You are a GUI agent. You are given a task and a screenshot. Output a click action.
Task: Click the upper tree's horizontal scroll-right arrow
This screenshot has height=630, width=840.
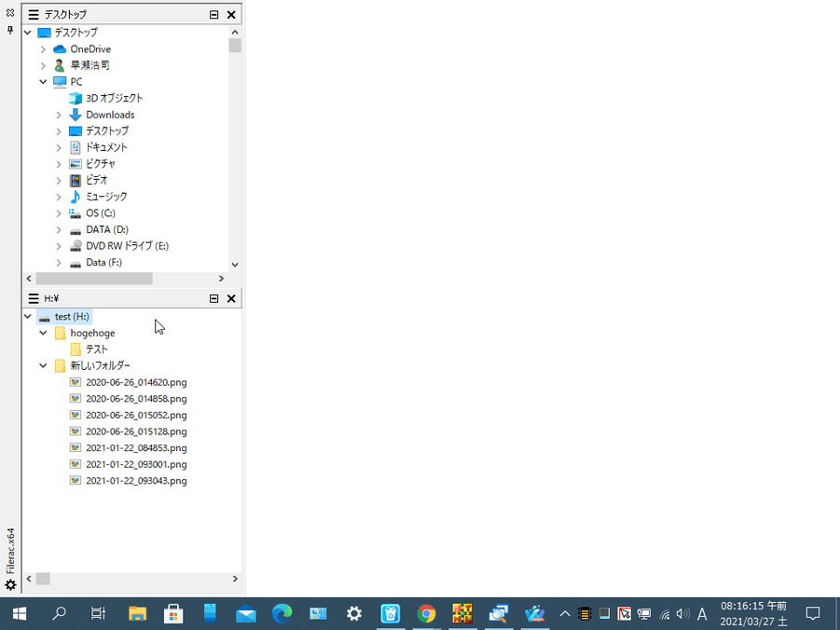(221, 279)
